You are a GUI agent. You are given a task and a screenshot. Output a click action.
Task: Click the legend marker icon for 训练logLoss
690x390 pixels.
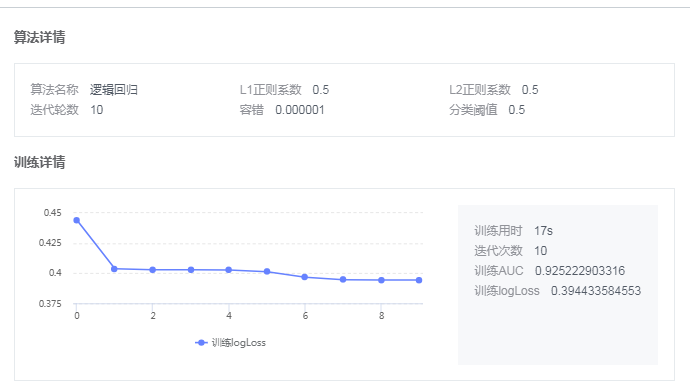201,342
